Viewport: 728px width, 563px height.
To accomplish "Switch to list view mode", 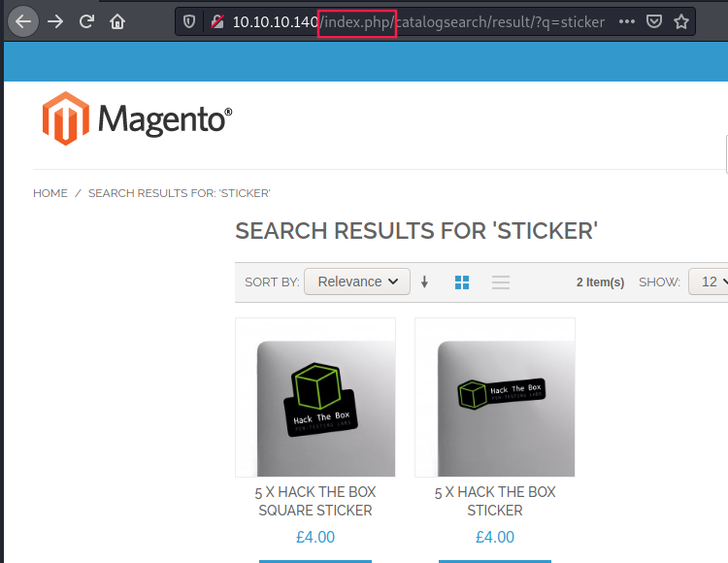I will [x=501, y=282].
